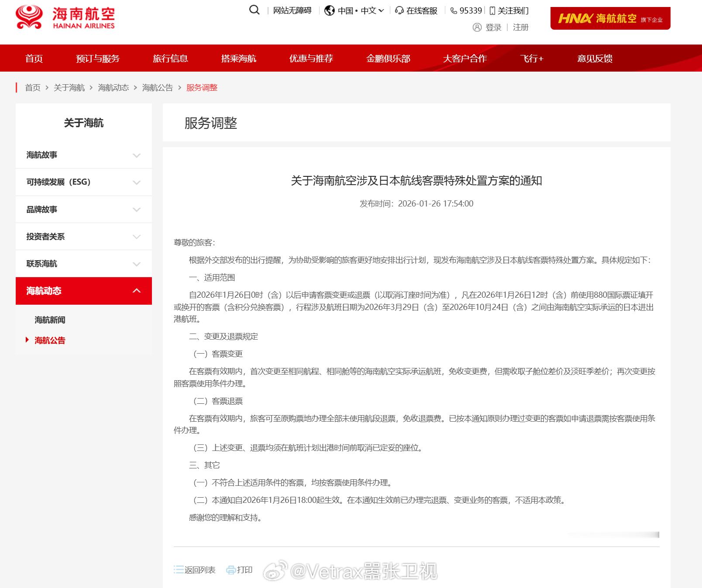Click the 95339 hotline number

coord(471,10)
